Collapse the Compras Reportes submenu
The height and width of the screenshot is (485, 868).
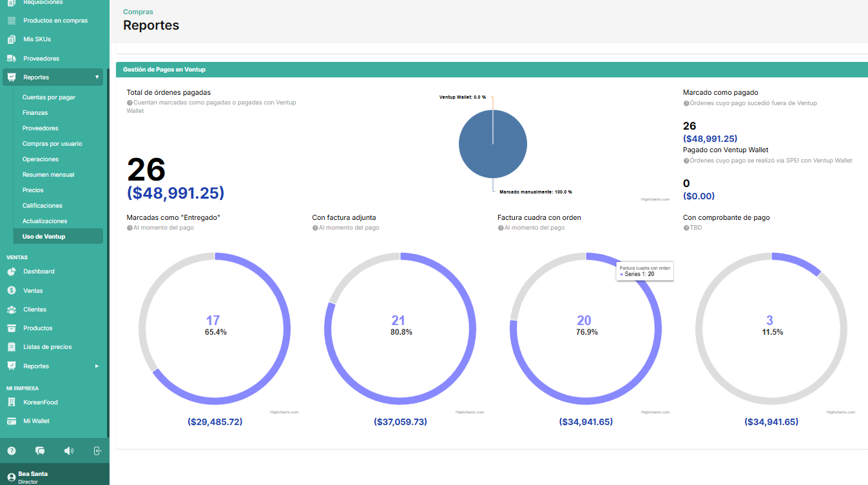click(97, 77)
